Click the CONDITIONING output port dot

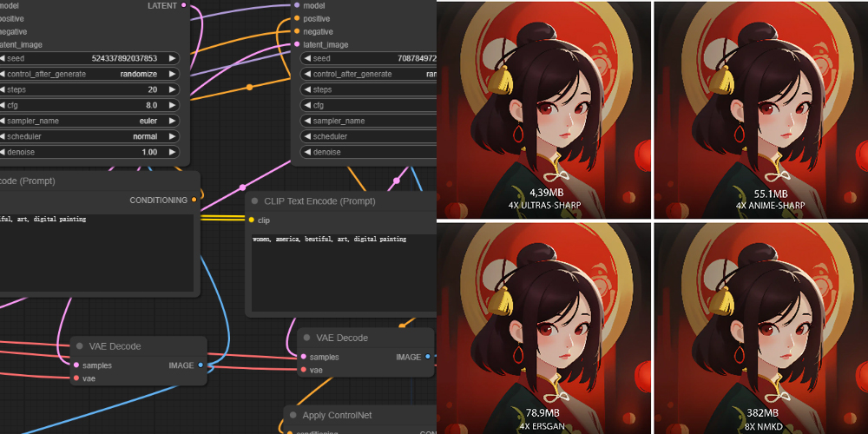tap(194, 200)
